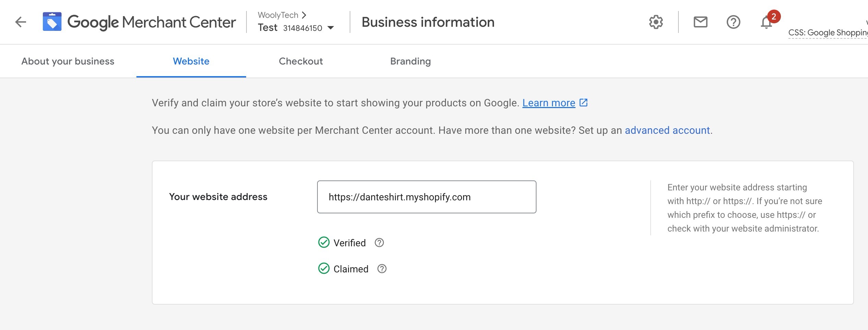The width and height of the screenshot is (868, 330).
Task: Click the Google Merchant Center title text
Action: pyautogui.click(x=152, y=22)
